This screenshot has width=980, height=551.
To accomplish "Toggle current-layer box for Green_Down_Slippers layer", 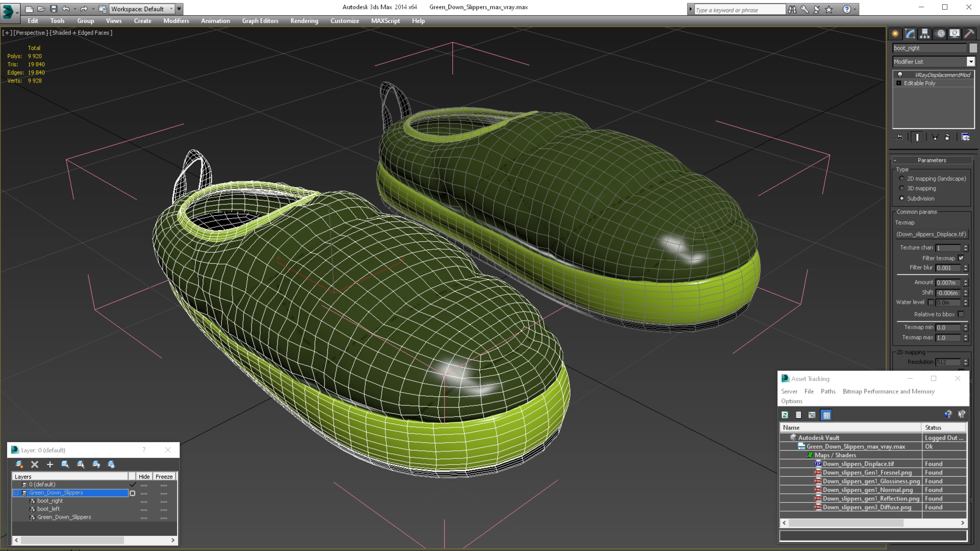I will tap(132, 493).
